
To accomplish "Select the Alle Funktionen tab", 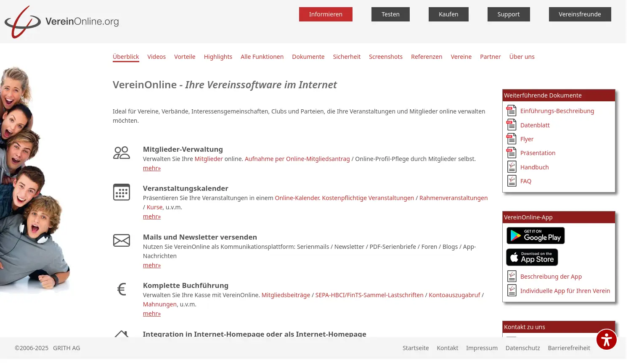I will coord(262,57).
